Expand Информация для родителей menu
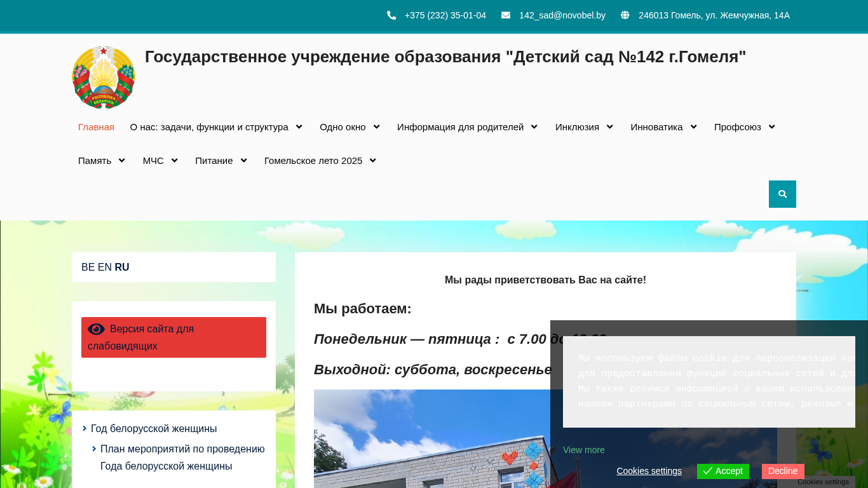 467,127
